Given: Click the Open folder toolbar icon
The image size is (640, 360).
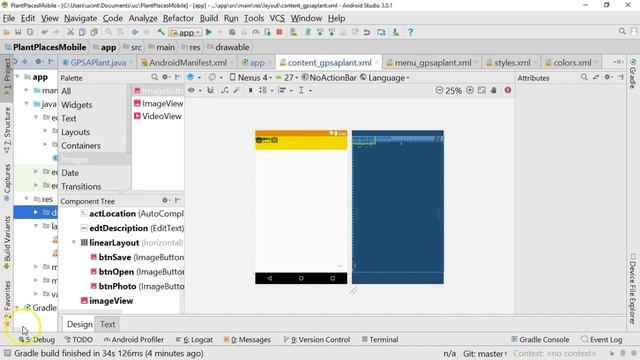Looking at the screenshot, I should tap(6, 32).
